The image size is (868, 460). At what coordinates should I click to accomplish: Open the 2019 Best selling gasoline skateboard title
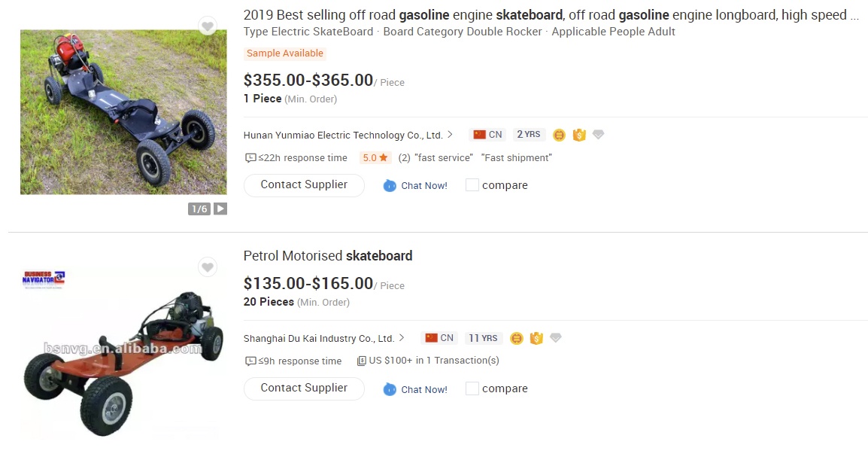tap(551, 15)
